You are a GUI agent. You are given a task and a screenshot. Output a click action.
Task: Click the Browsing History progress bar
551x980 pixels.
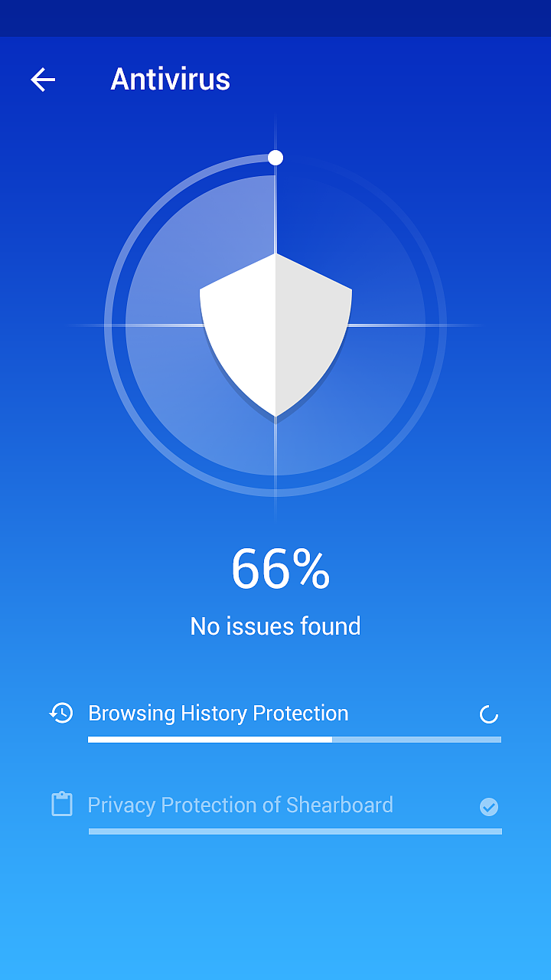point(295,740)
